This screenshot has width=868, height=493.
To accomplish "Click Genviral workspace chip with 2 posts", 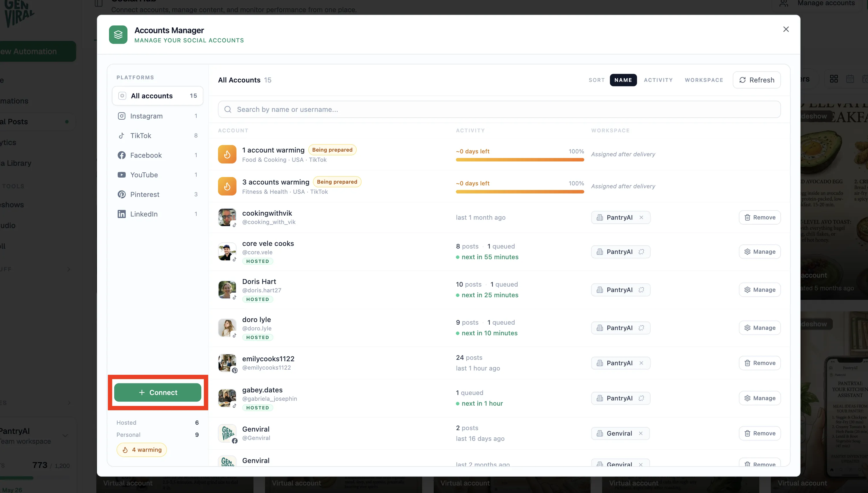I will [620, 434].
